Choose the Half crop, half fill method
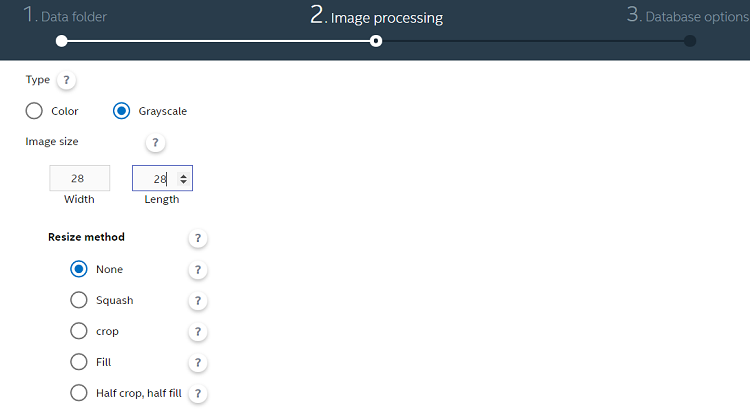 click(x=79, y=393)
